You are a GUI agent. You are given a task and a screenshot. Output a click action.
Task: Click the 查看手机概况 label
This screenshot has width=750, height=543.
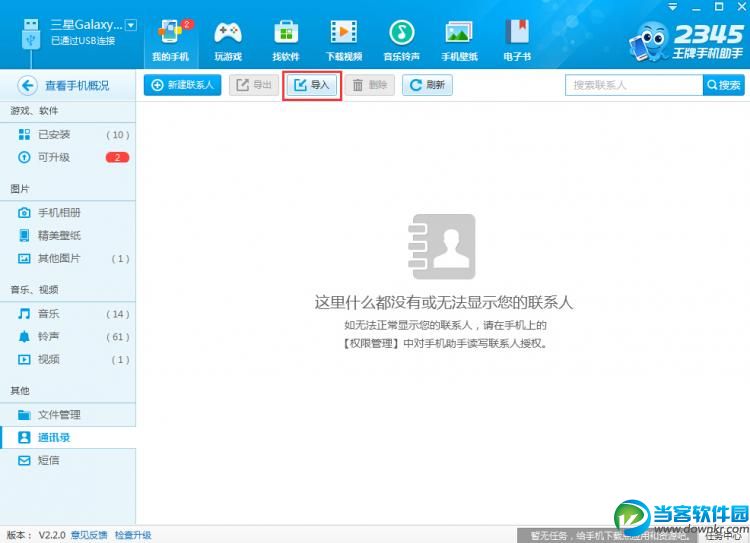click(77, 86)
